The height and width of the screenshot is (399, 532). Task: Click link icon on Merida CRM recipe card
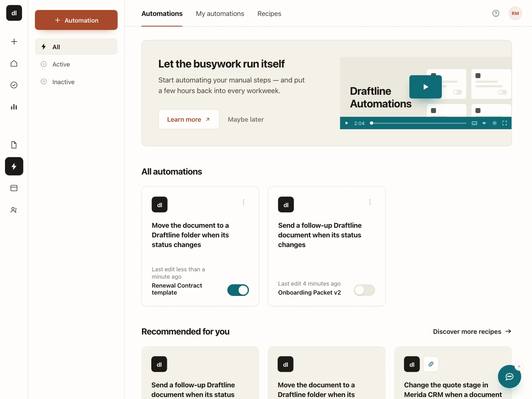tap(431, 364)
